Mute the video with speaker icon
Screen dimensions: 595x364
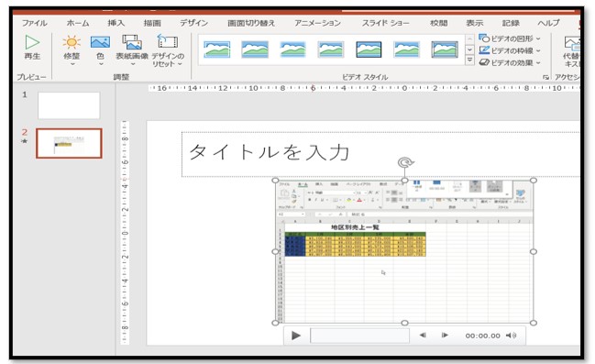[512, 336]
